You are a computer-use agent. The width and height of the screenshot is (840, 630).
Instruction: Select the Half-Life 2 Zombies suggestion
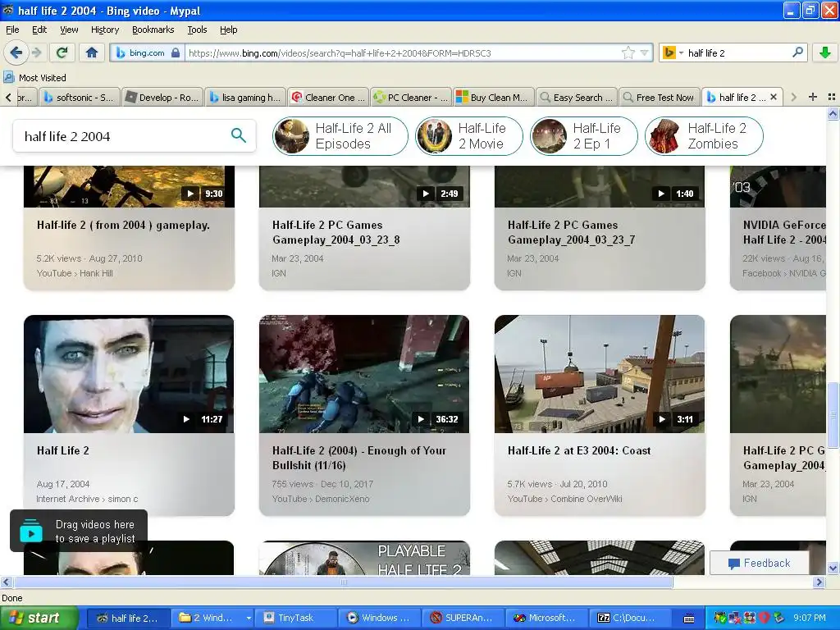coord(704,136)
